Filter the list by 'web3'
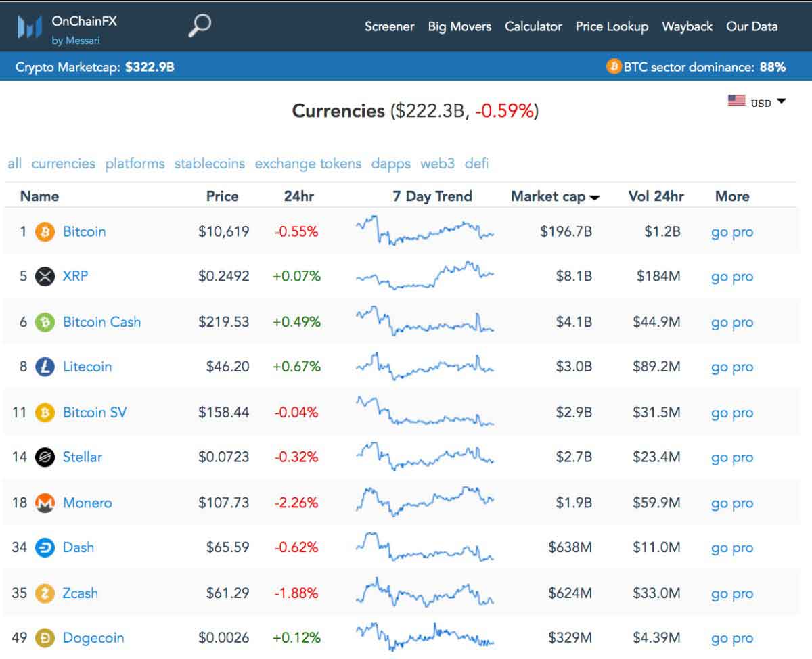 coord(437,164)
